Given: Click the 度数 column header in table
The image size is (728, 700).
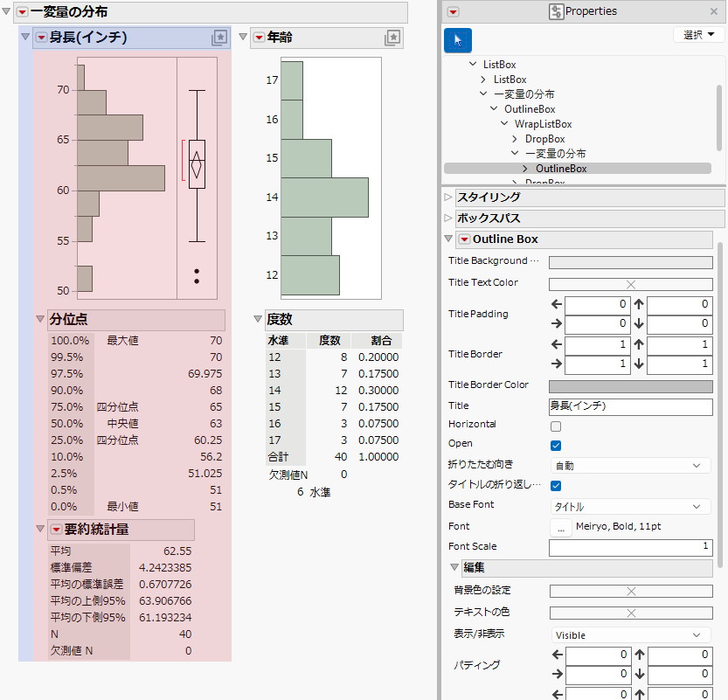Looking at the screenshot, I should coord(329,341).
